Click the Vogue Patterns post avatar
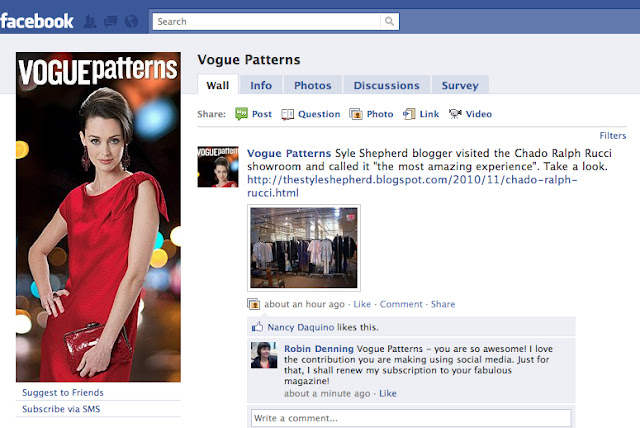 [x=218, y=167]
